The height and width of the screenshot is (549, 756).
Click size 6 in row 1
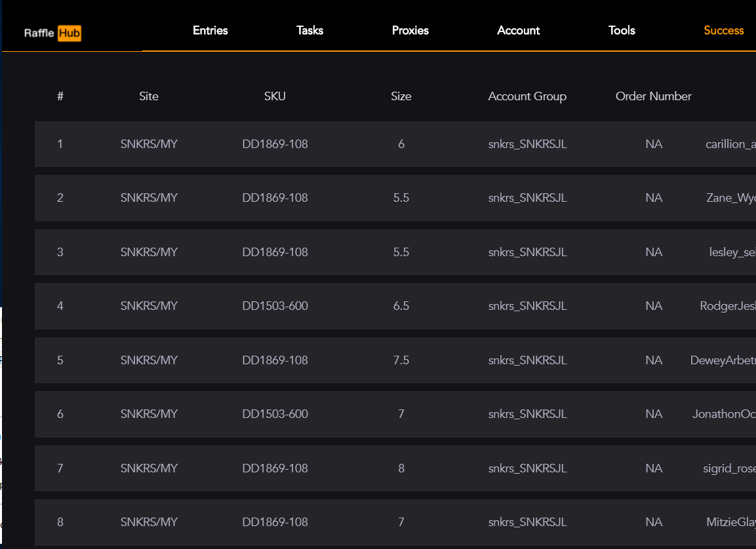click(401, 144)
